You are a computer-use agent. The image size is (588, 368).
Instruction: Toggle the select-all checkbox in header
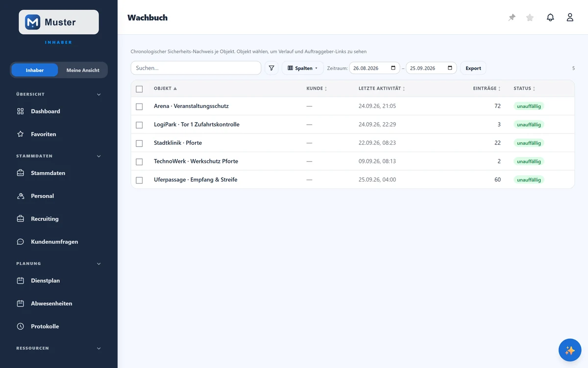139,89
